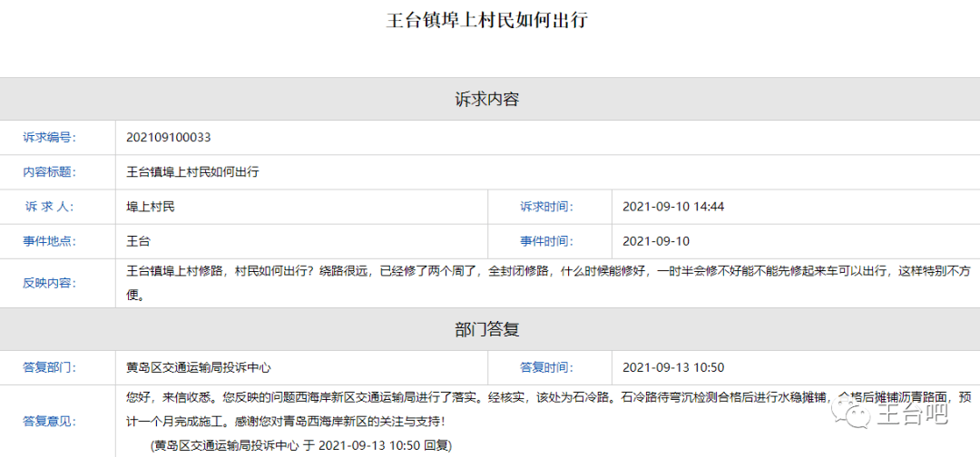This screenshot has width=980, height=457.
Task: Select the department 黄岛区交通运输局投诉中心 value
Action: click(x=198, y=368)
